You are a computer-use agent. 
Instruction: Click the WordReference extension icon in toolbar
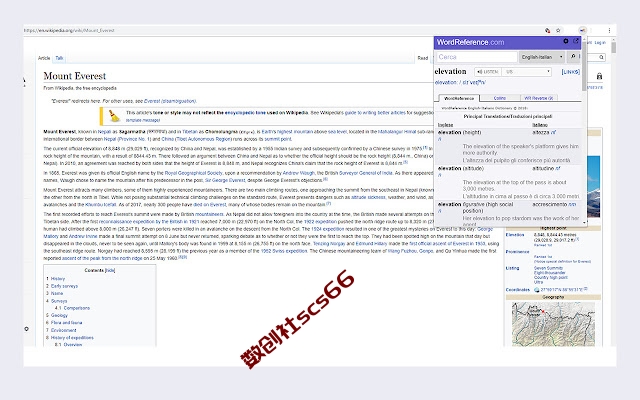(x=582, y=30)
